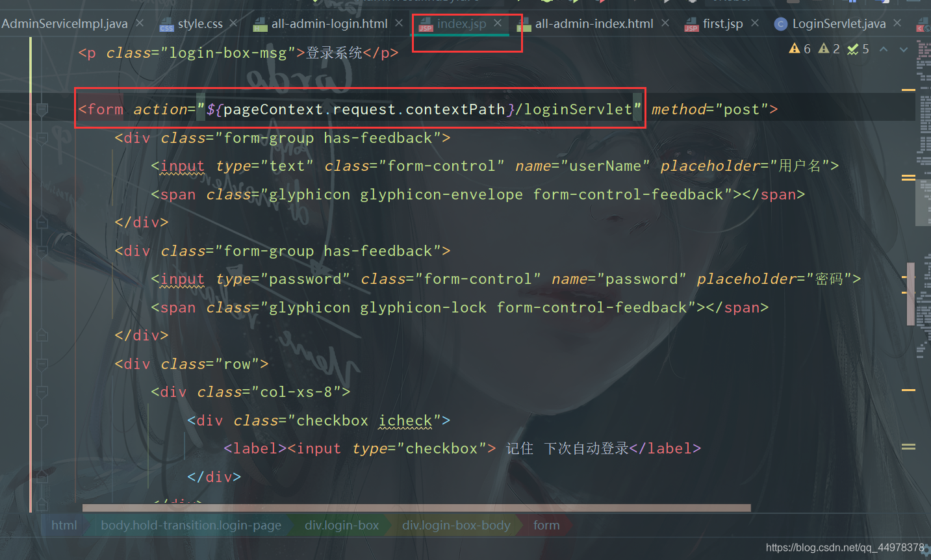Collapse the form tag fold marker
This screenshot has height=560, width=931.
coord(42,110)
